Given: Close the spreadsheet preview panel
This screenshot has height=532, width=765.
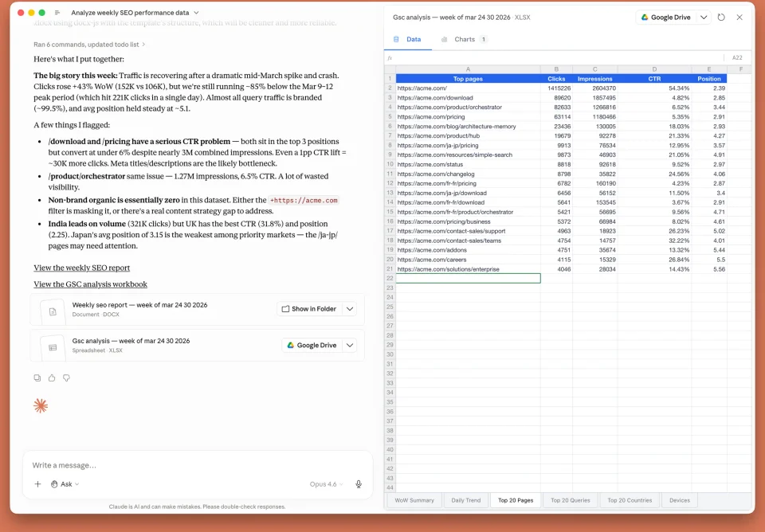Looking at the screenshot, I should (x=739, y=17).
